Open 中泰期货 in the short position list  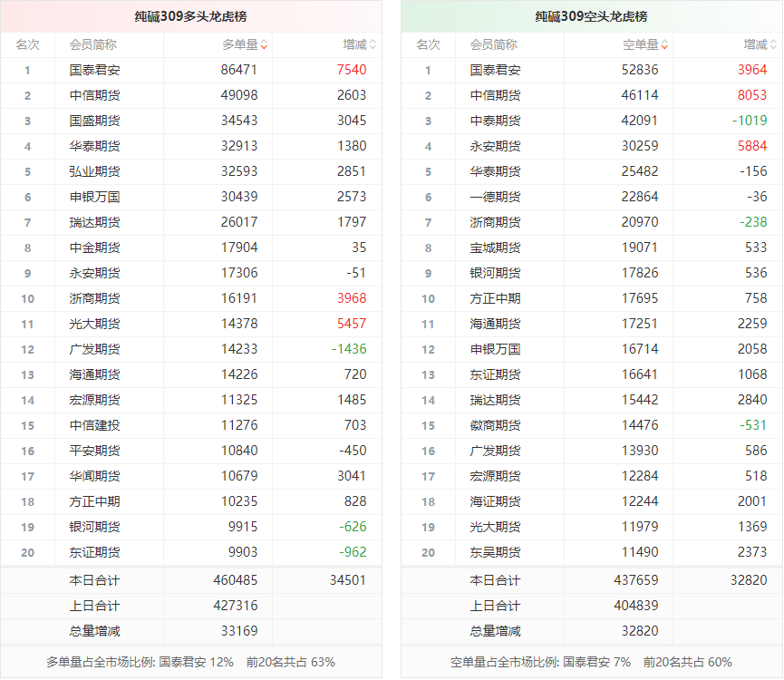[x=495, y=121]
